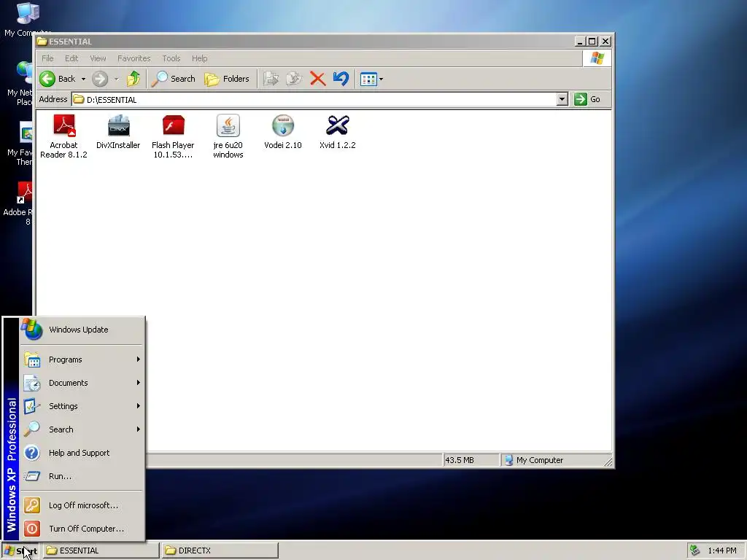This screenshot has height=560, width=747.
Task: Click the system tray network icon
Action: pyautogui.click(x=695, y=551)
